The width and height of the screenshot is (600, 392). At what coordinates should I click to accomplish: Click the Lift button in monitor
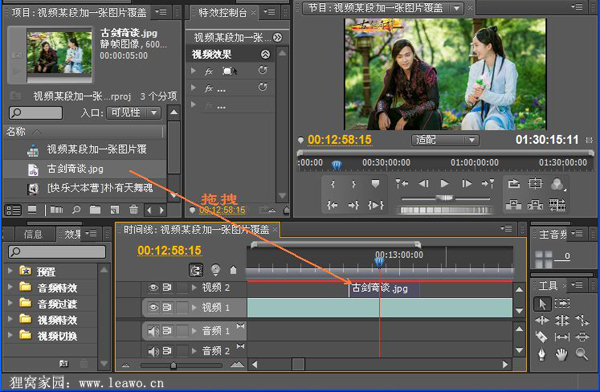(x=514, y=205)
